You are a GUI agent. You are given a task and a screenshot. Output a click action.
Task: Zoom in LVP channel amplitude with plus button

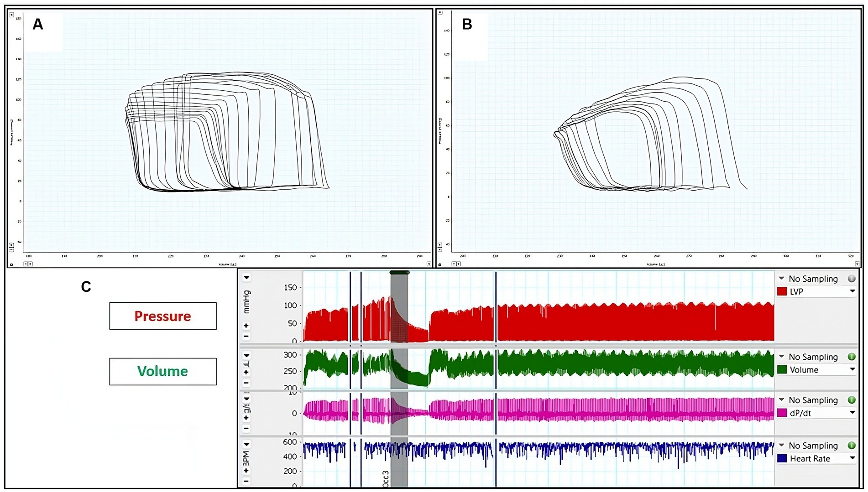246,326
